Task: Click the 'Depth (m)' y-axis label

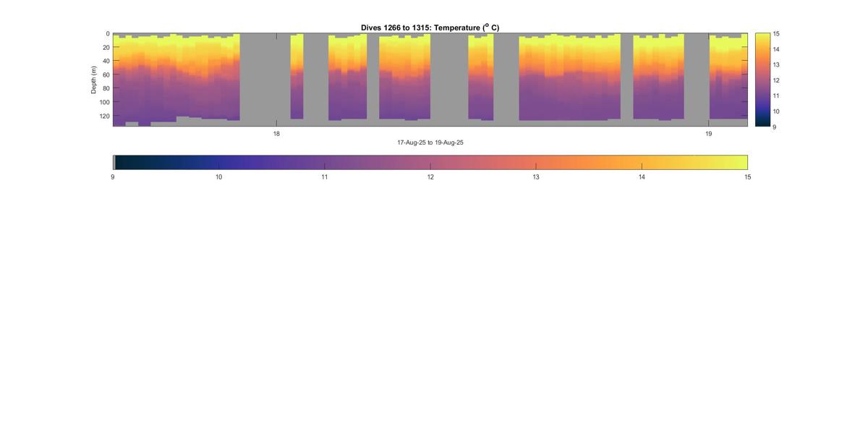Action: point(94,80)
